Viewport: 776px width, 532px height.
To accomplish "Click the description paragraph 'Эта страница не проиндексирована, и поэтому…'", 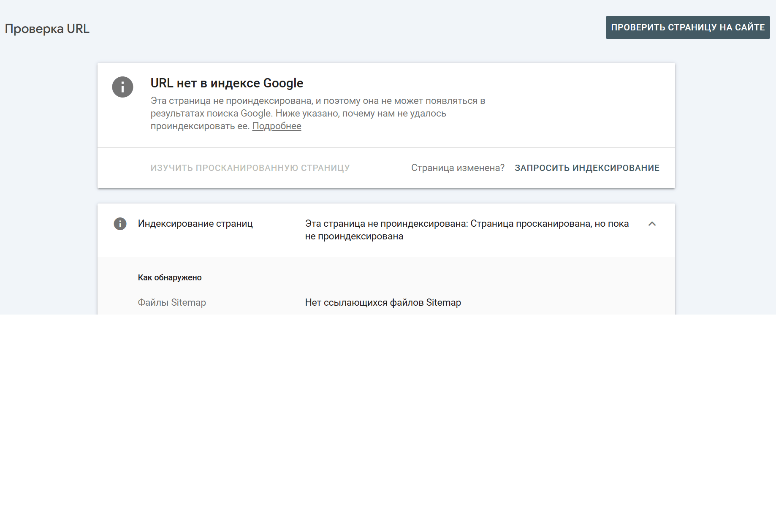I will [x=318, y=114].
